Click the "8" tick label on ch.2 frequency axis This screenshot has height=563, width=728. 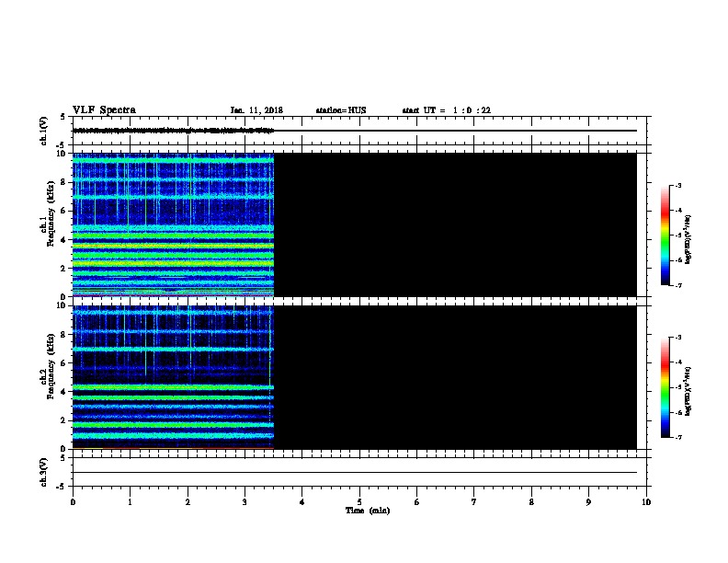(x=63, y=335)
